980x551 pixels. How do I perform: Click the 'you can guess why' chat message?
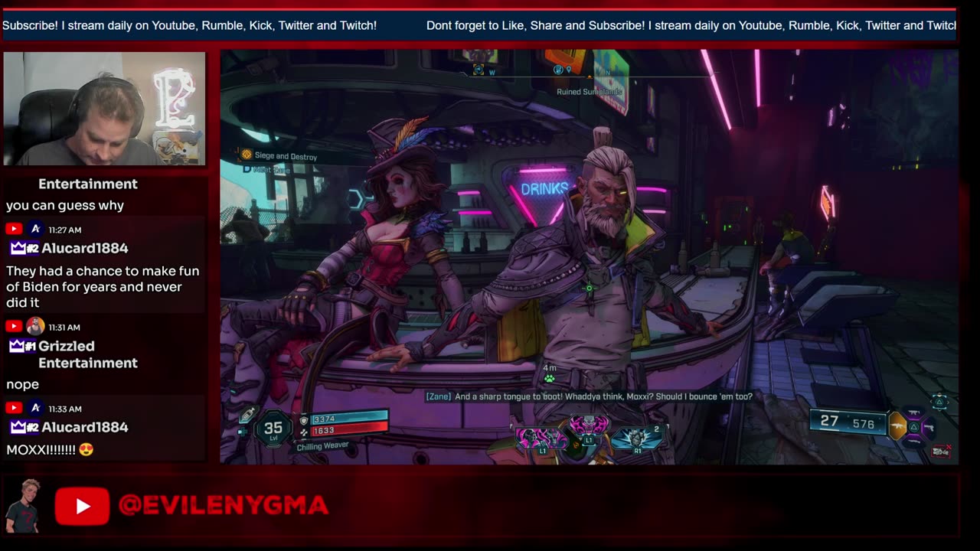pyautogui.click(x=65, y=205)
